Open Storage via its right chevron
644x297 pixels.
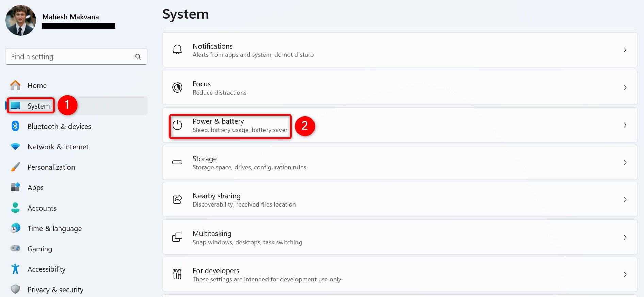pos(625,162)
